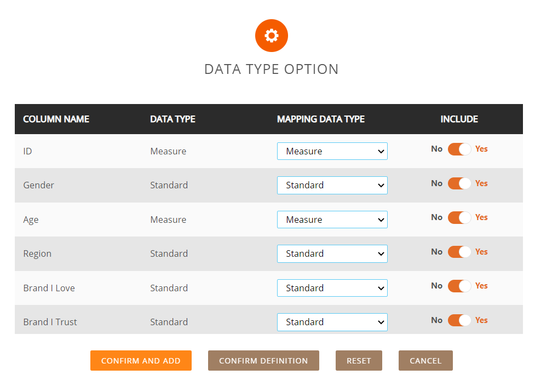
Task: Expand the Measure dropdown for Age
Action: 332,220
